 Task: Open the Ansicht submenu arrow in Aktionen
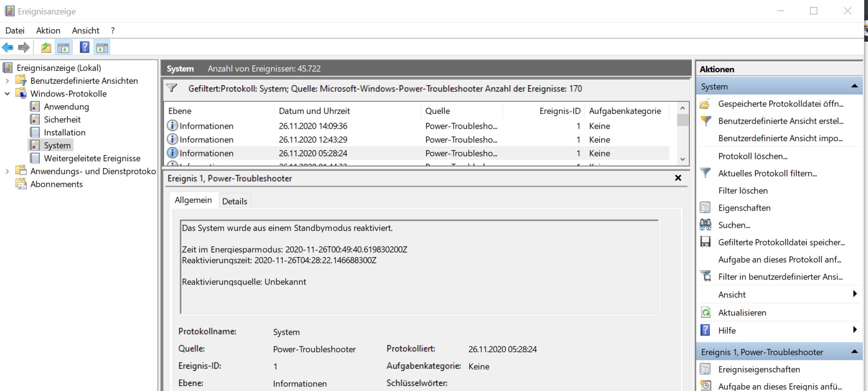click(855, 294)
